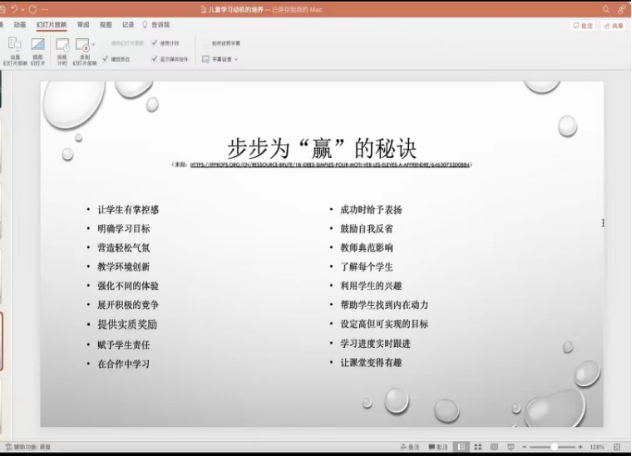Open the quick access more options ellipsis
The height and width of the screenshot is (457, 632).
43,8
